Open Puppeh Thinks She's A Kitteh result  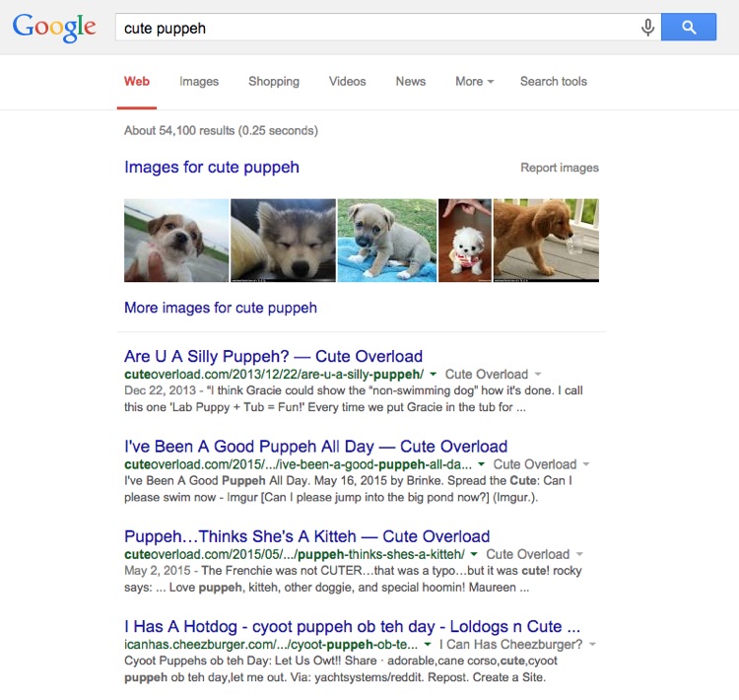tap(306, 536)
